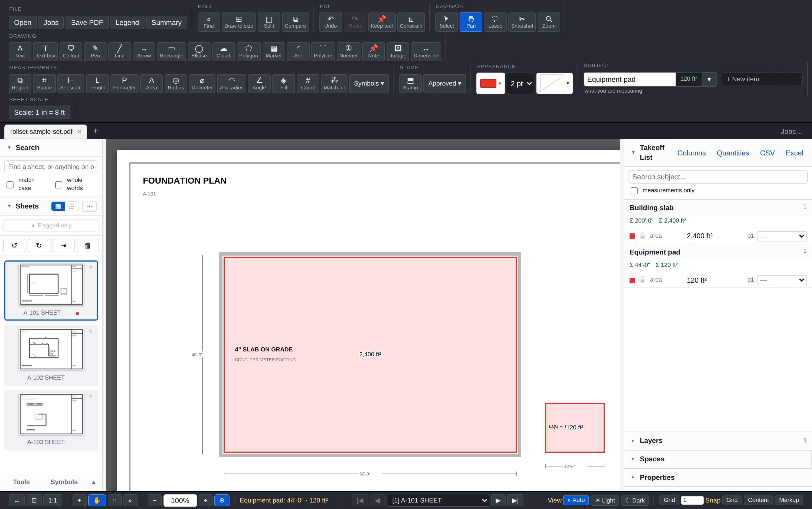812x509 pixels.
Task: Open the subject dropdown arrow
Action: pyautogui.click(x=709, y=79)
